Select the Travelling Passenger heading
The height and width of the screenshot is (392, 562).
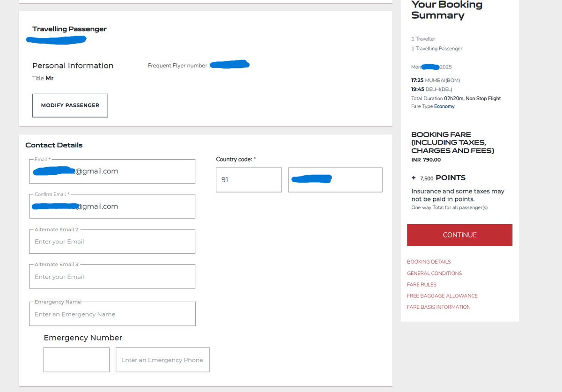click(69, 29)
